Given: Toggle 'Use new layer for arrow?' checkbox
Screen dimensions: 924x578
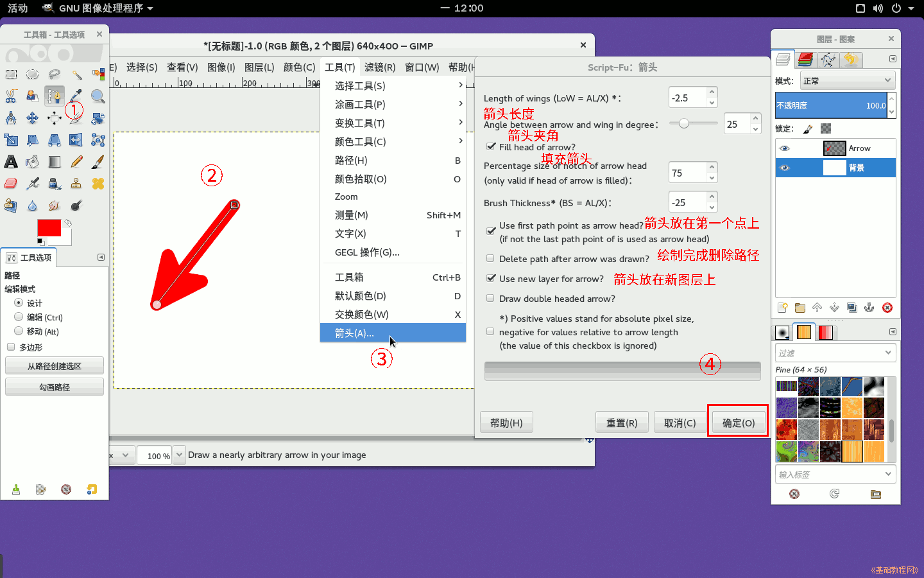Looking at the screenshot, I should coord(491,278).
